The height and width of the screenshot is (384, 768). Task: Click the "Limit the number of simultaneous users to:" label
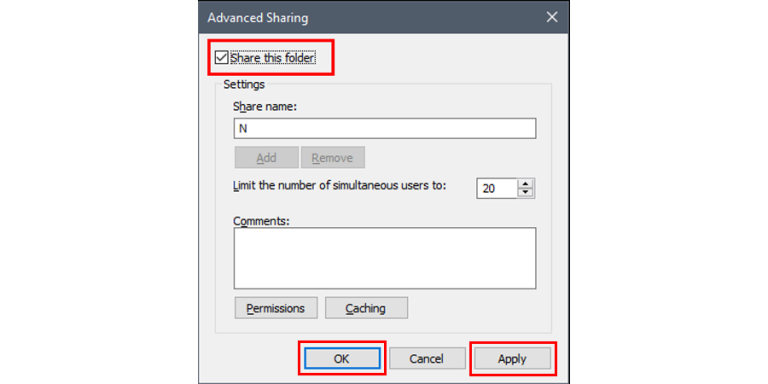(x=340, y=186)
